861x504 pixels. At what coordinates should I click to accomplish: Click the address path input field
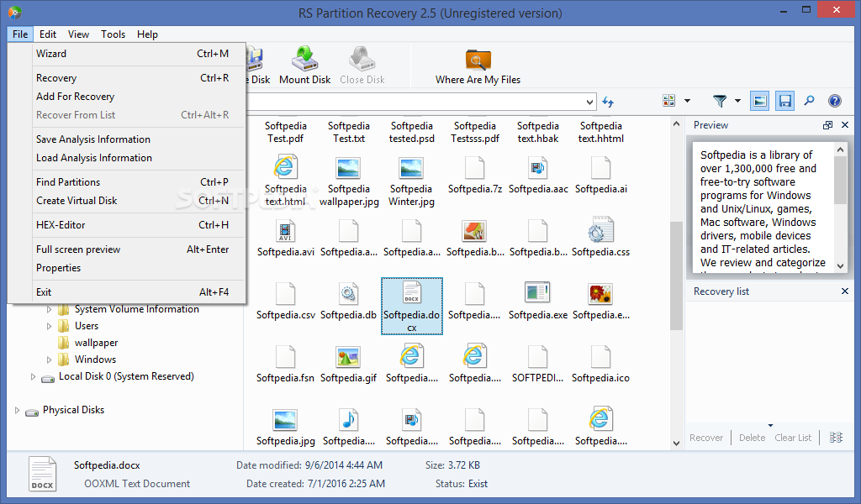coord(414,102)
